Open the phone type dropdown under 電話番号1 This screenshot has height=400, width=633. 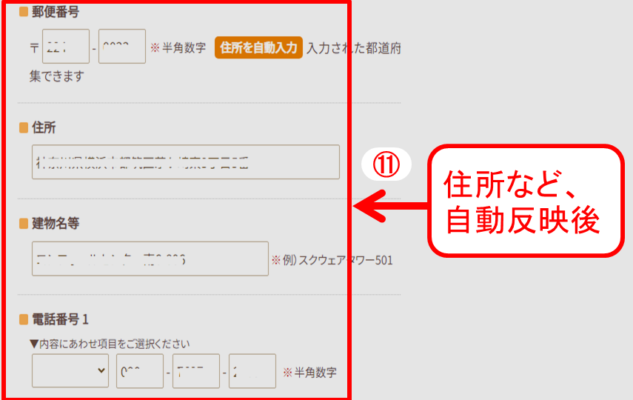tap(71, 371)
